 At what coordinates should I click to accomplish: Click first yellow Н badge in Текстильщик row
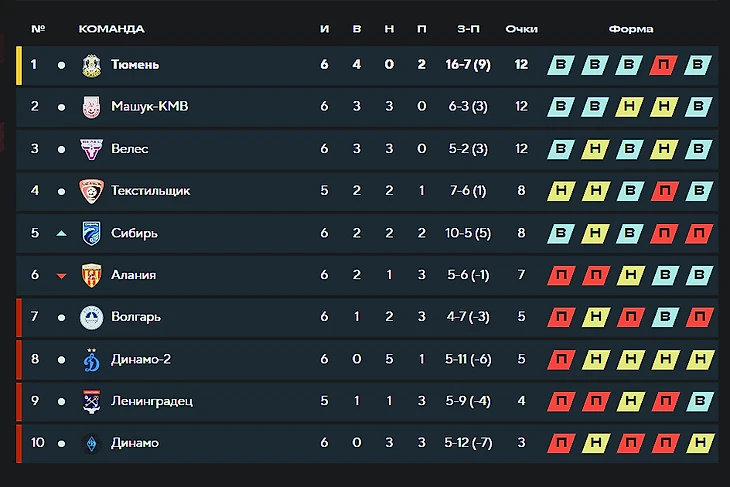[561, 191]
